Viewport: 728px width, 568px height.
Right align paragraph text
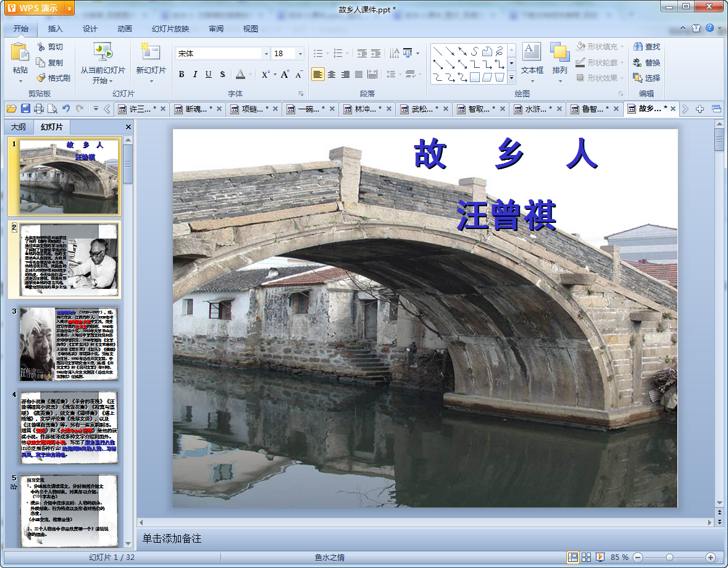pyautogui.click(x=345, y=74)
